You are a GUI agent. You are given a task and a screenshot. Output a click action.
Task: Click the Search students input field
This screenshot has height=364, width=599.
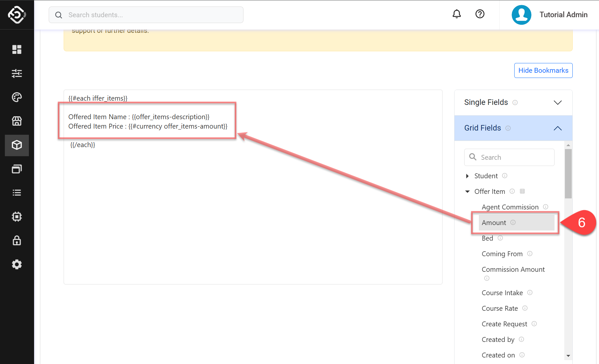click(146, 15)
